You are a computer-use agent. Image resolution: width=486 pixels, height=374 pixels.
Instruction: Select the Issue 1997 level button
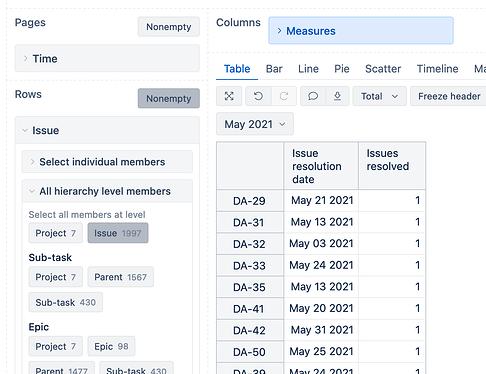click(118, 233)
